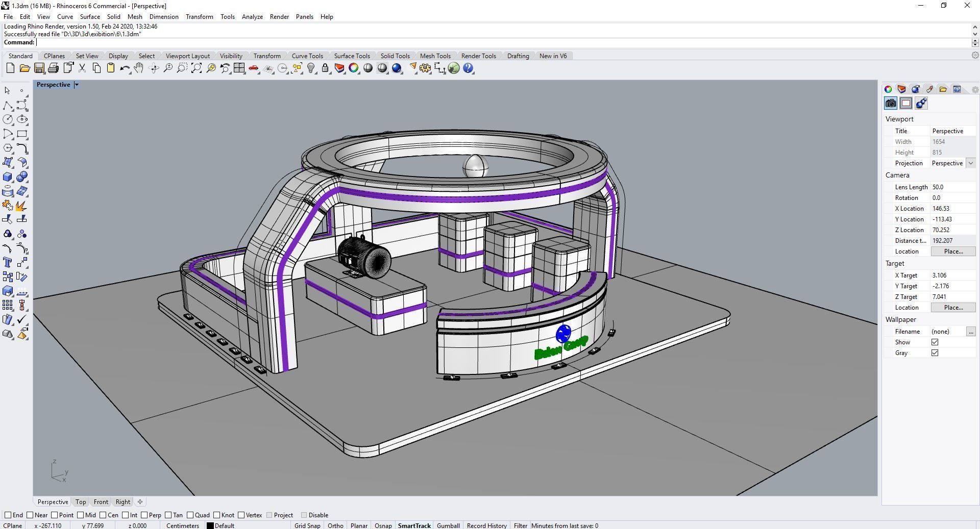Click the target Location Place button
This screenshot has height=529, width=980.
pos(953,308)
